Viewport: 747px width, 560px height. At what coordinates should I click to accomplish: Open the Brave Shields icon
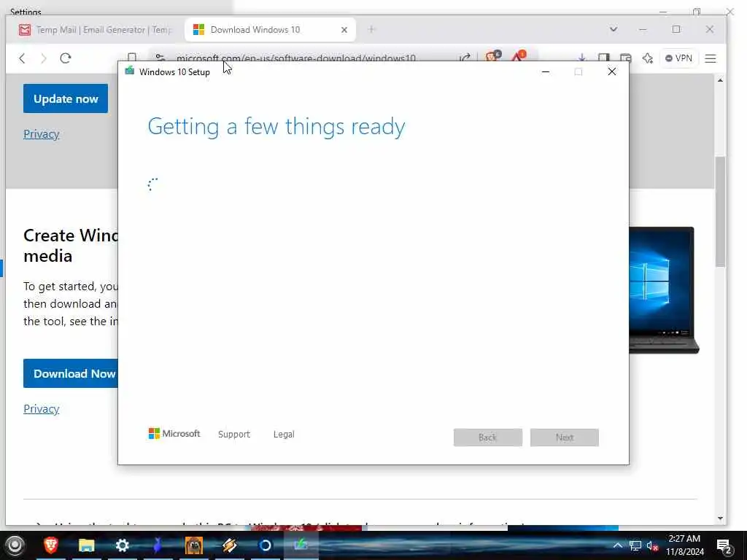click(x=492, y=57)
